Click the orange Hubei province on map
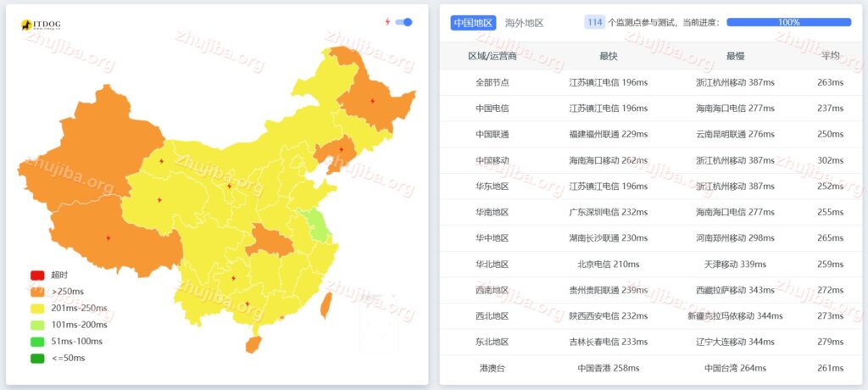868x390 pixels. [x=270, y=241]
